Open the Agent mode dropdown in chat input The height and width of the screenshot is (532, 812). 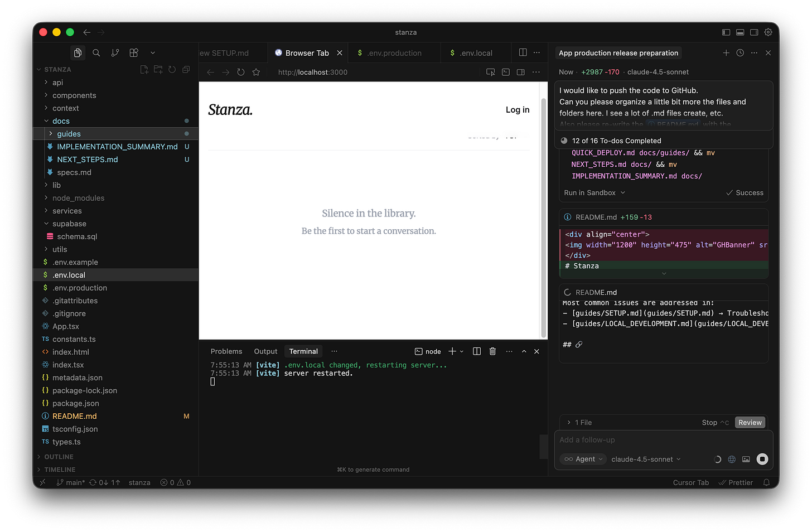583,459
